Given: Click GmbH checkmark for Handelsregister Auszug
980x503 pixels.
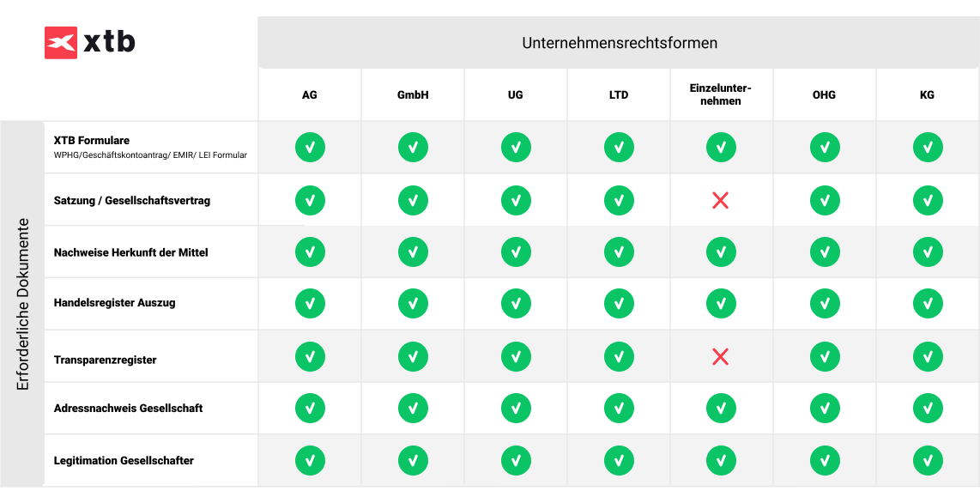Looking at the screenshot, I should pos(413,304).
